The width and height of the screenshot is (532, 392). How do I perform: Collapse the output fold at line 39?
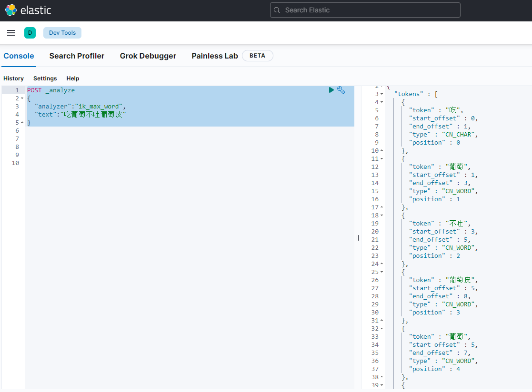tap(381, 385)
